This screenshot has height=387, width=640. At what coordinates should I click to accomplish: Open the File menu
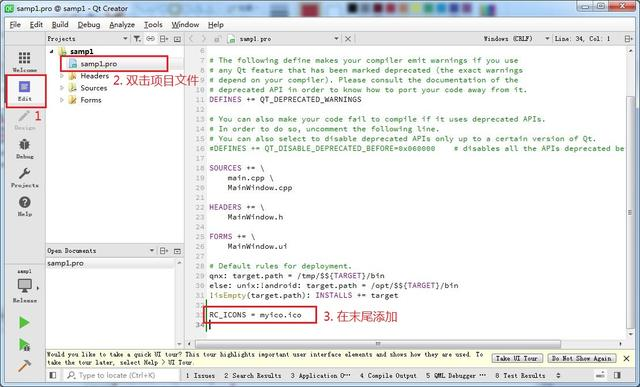(15, 24)
